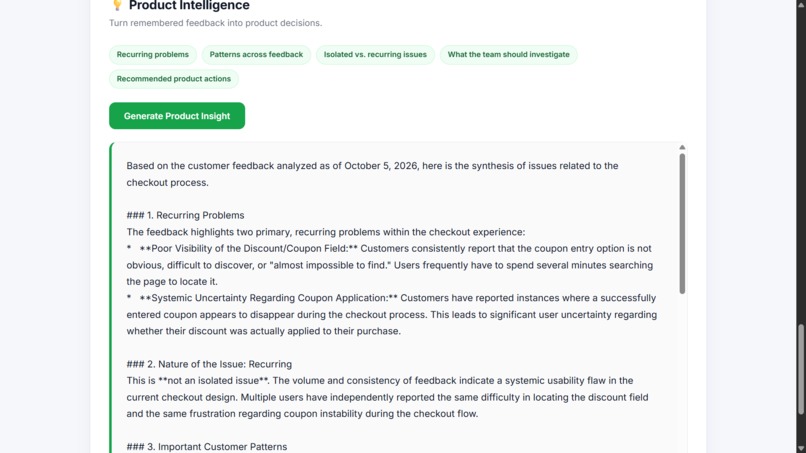Click the page scrollbar thumb
This screenshot has width=806, height=453.
click(801, 369)
